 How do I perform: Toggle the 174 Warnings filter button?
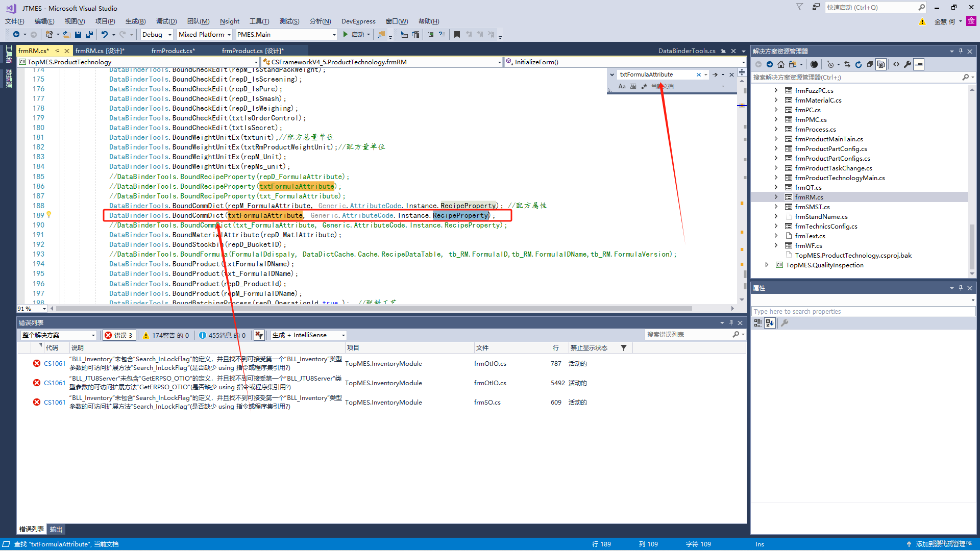point(166,335)
